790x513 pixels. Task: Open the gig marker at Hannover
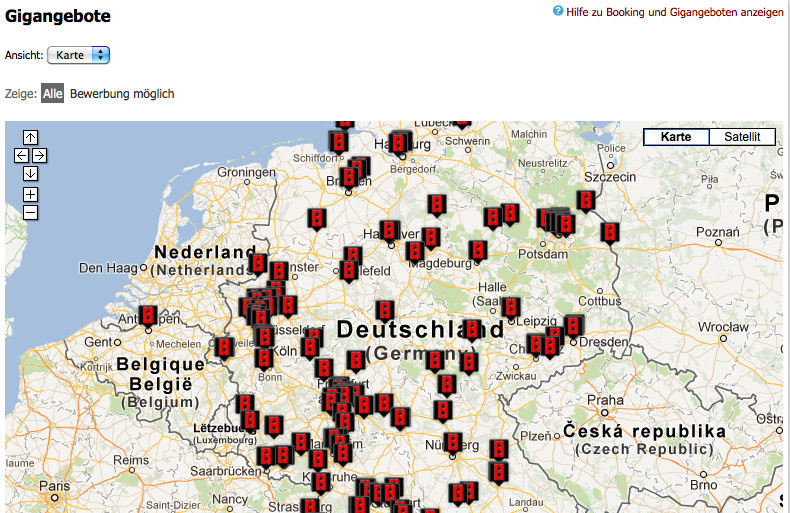(x=389, y=232)
